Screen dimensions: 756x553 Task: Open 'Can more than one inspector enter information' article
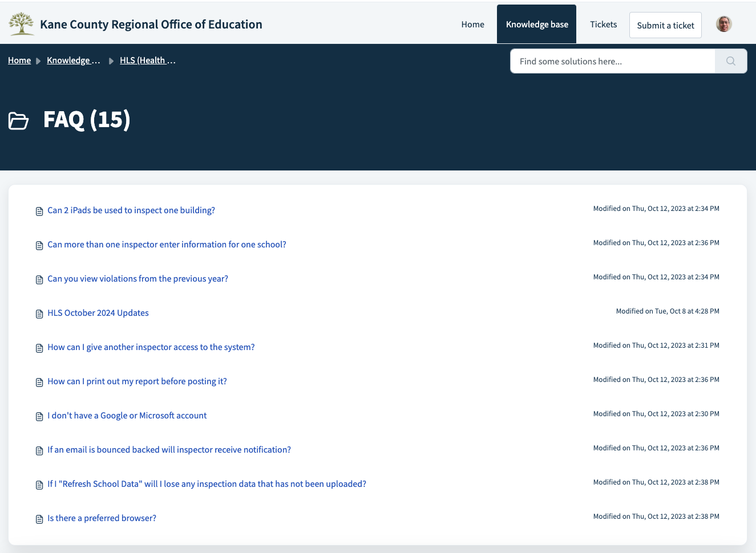167,245
